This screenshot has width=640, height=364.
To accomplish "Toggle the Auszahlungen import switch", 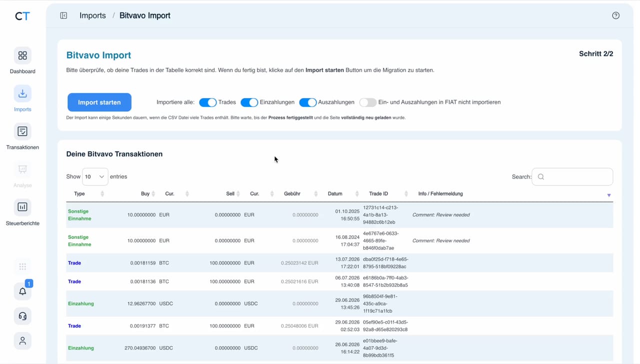I will [308, 102].
